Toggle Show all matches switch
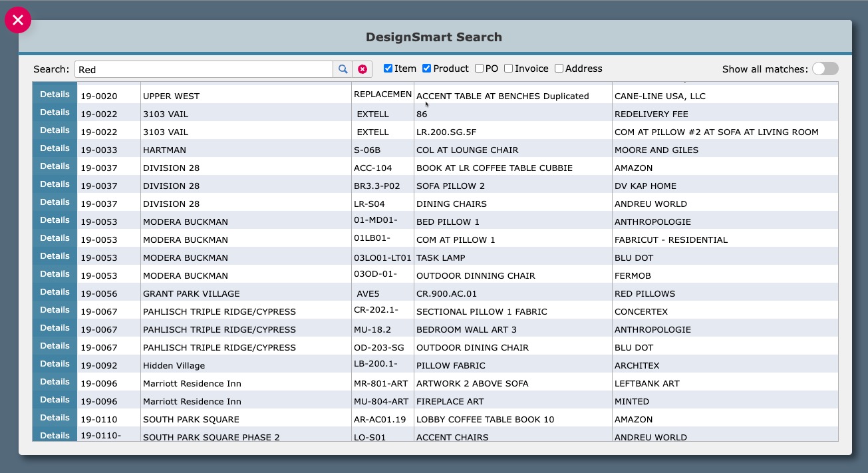The height and width of the screenshot is (473, 868). coord(825,69)
